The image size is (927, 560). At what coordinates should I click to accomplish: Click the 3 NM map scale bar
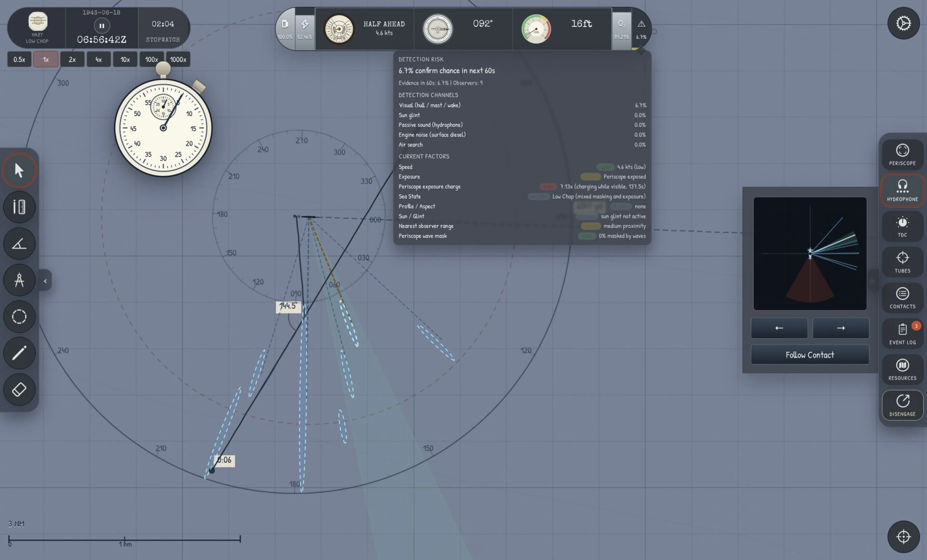(x=124, y=540)
